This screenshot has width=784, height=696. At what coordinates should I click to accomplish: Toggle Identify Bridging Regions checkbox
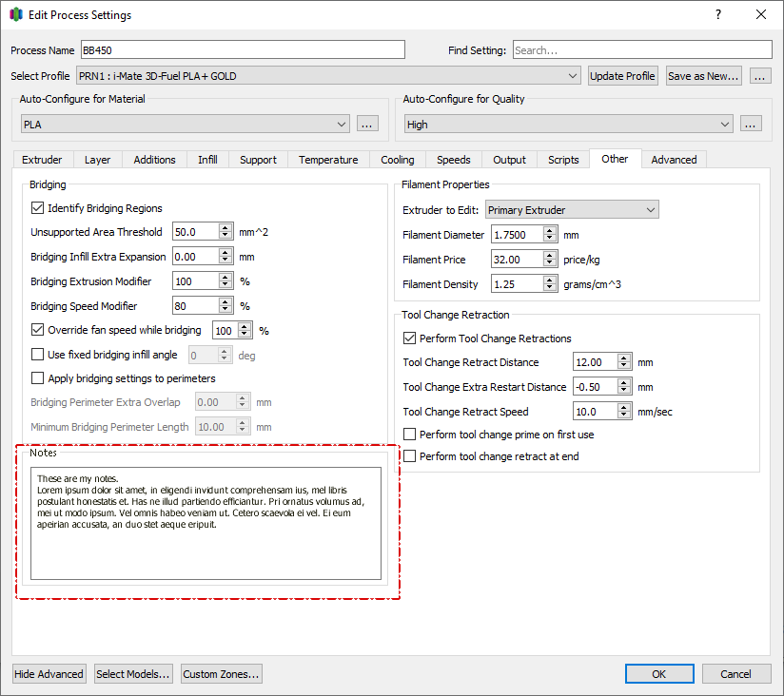pyautogui.click(x=37, y=208)
